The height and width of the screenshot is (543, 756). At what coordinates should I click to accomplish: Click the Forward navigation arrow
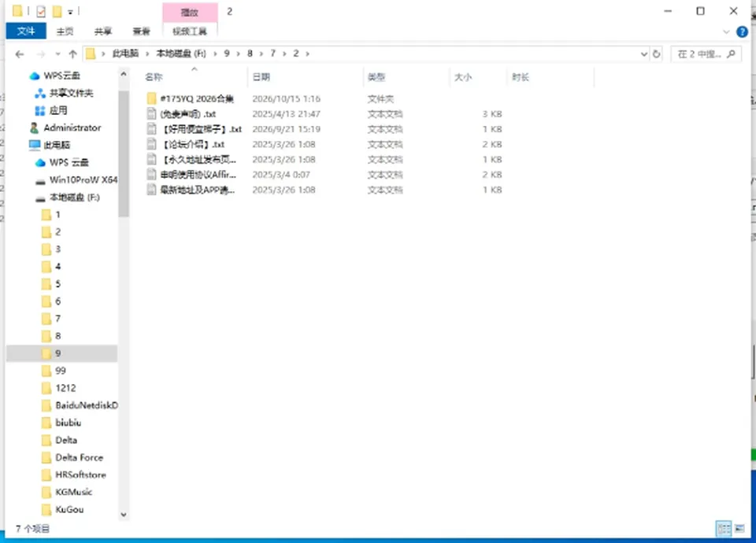[x=41, y=54]
